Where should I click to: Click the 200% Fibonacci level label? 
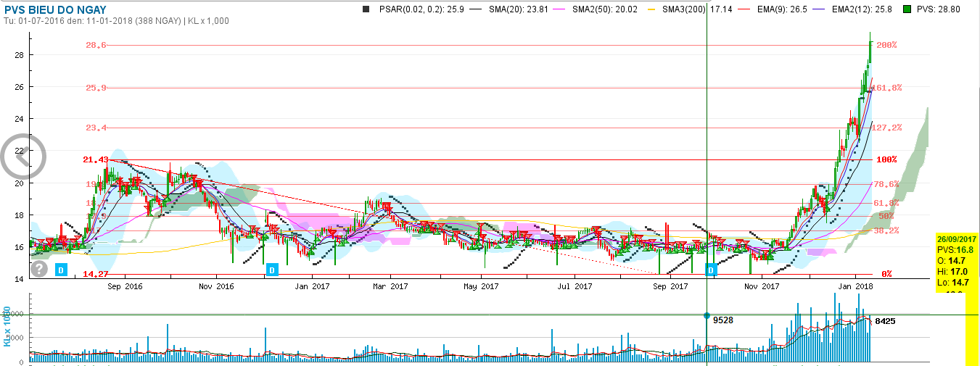886,45
